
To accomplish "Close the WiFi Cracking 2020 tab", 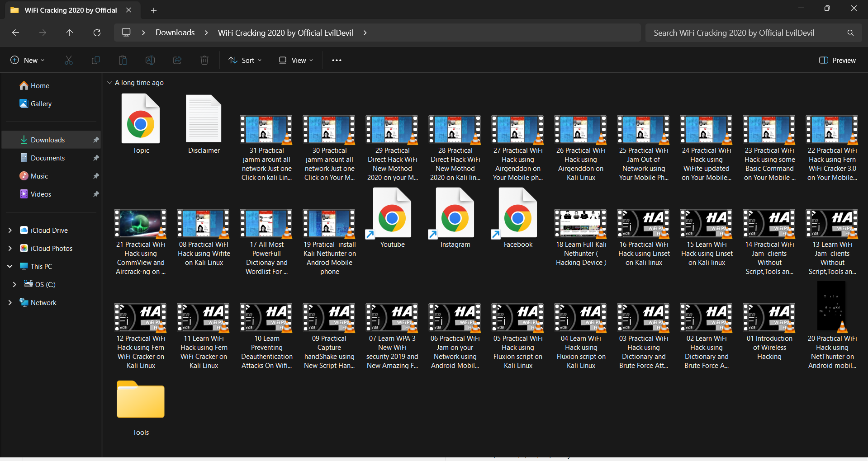I will (x=128, y=10).
